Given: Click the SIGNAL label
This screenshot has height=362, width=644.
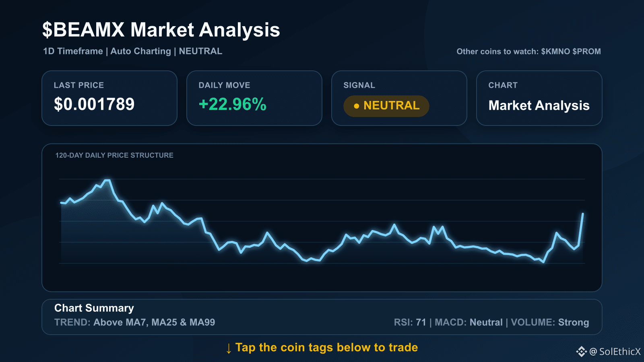Looking at the screenshot, I should coord(359,85).
